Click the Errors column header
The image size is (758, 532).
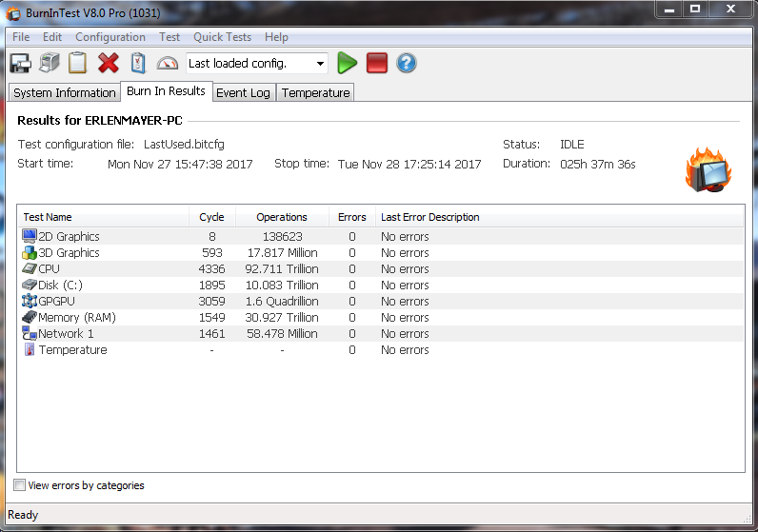(352, 217)
